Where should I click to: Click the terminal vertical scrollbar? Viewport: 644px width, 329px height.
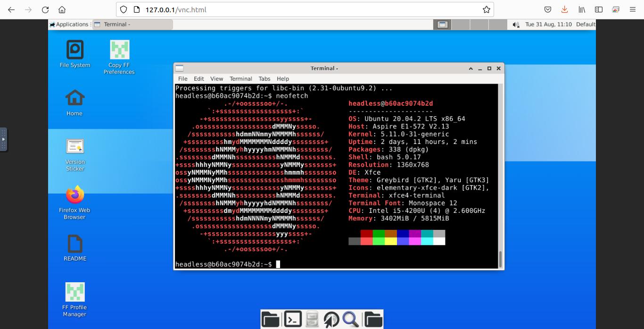pyautogui.click(x=501, y=259)
